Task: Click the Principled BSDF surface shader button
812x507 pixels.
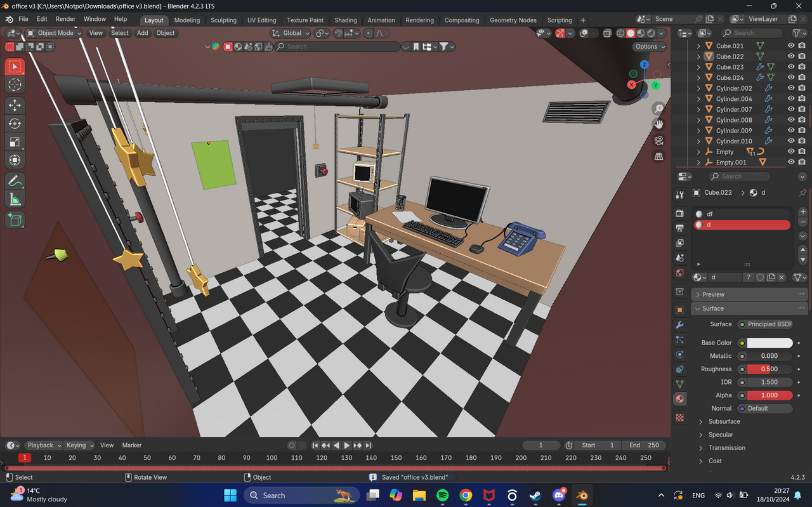Action: (x=765, y=324)
